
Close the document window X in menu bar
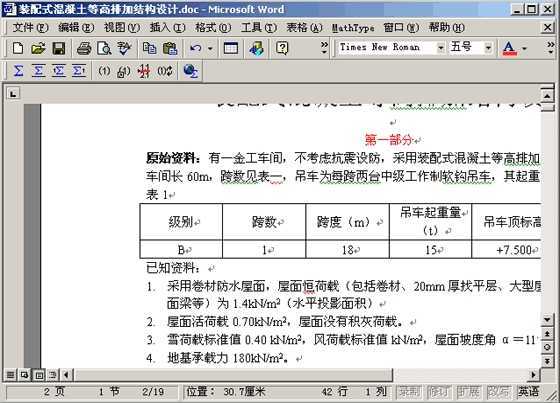(548, 28)
